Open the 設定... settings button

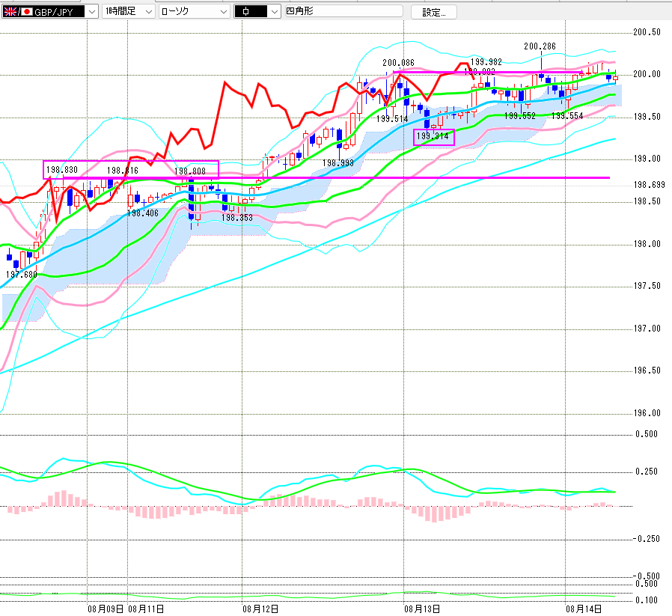pyautogui.click(x=434, y=12)
